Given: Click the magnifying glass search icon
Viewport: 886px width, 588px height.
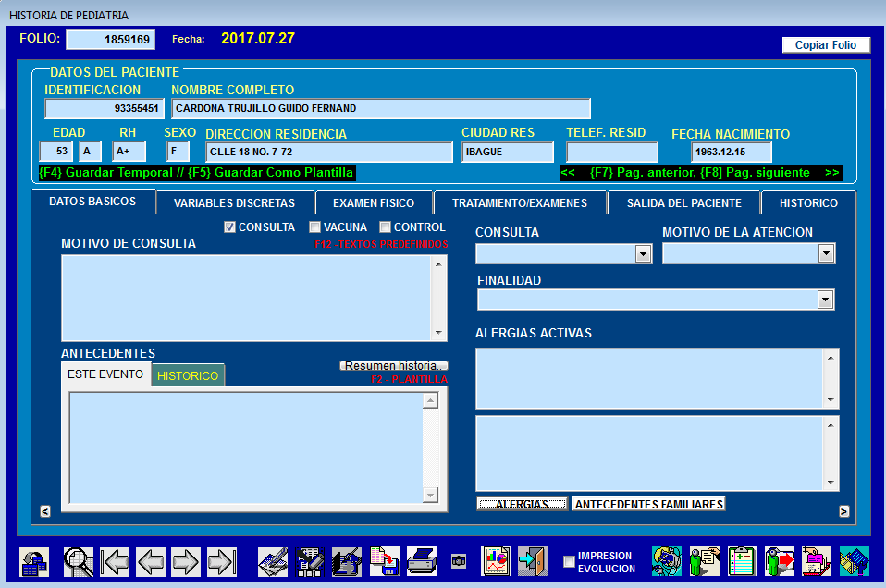Looking at the screenshot, I should pyautogui.click(x=79, y=562).
